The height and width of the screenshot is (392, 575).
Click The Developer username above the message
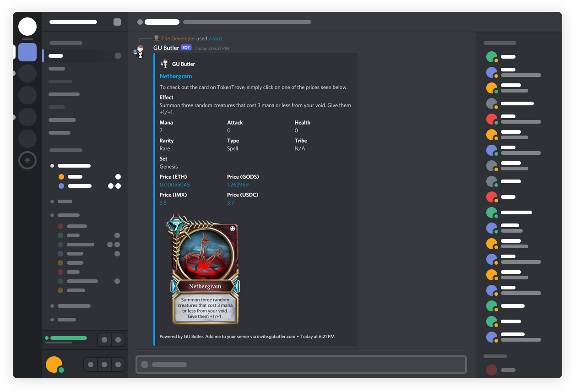(178, 38)
